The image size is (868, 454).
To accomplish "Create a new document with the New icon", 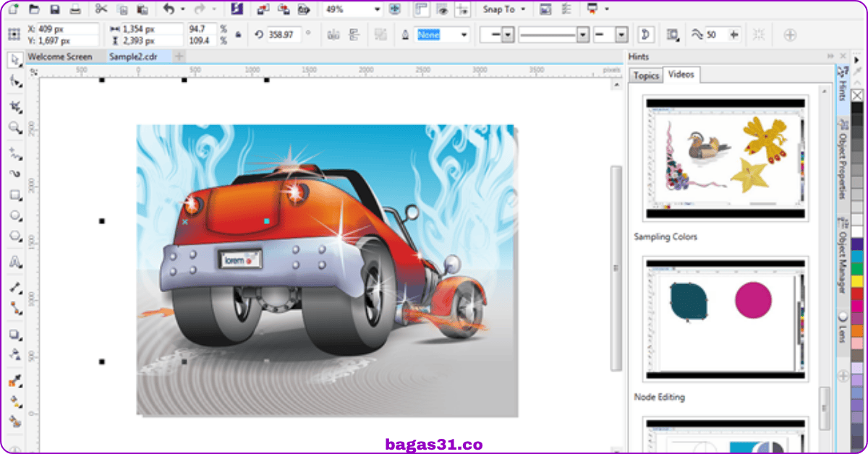I will coord(14,9).
